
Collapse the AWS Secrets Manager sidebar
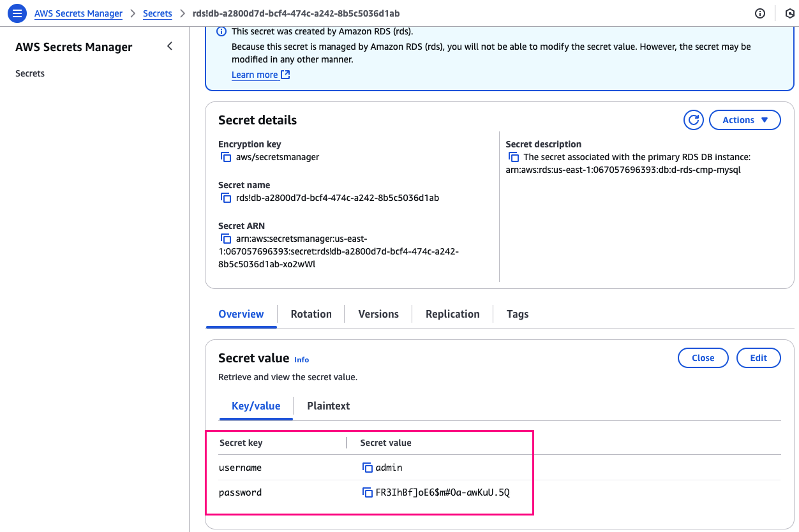[170, 46]
